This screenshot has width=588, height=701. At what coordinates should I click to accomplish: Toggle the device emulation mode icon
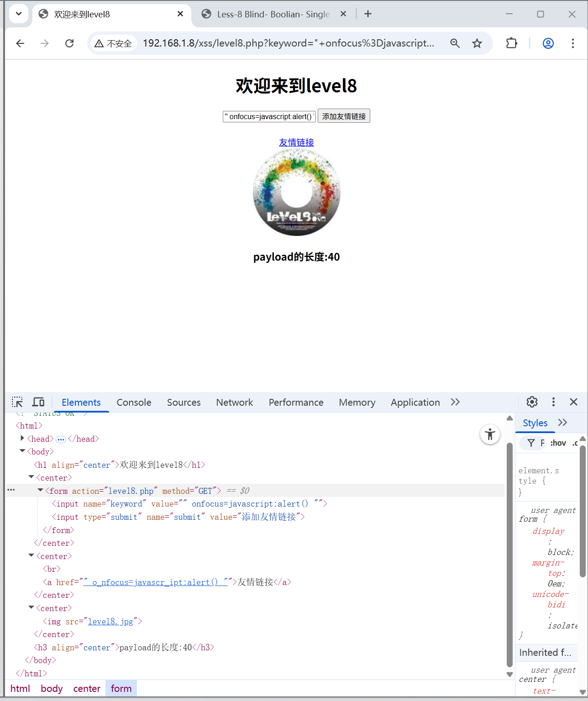pos(38,402)
